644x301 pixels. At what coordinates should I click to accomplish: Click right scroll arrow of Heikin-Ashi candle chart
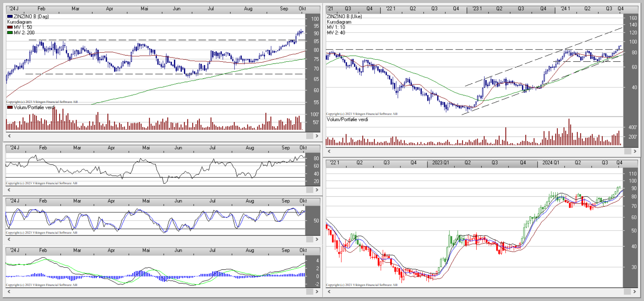pos(635,292)
